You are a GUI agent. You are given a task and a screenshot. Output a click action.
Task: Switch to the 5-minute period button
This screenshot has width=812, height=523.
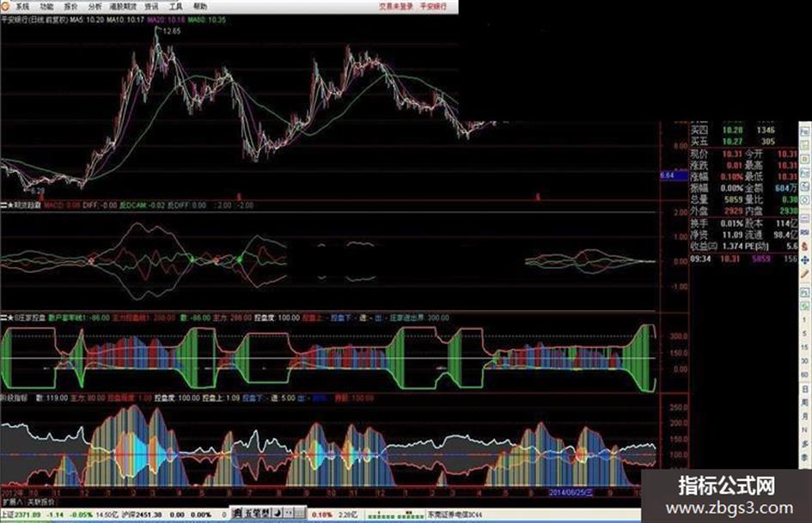pyautogui.click(x=805, y=333)
